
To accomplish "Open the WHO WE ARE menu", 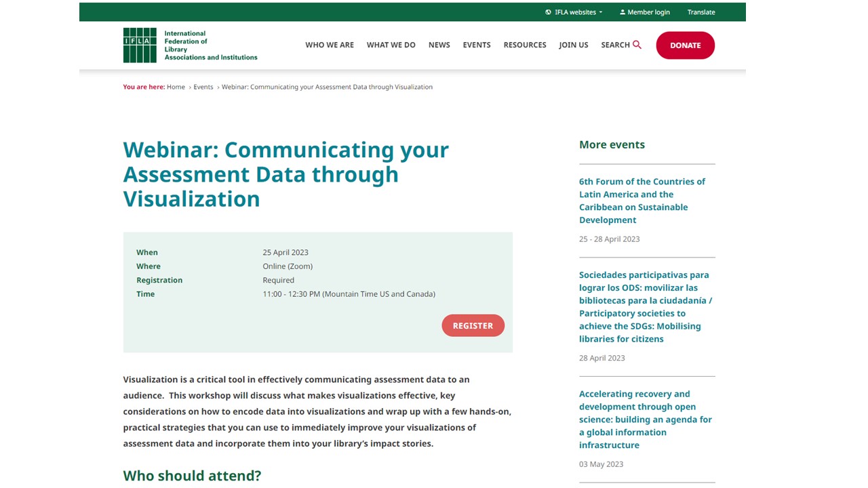I will [330, 45].
